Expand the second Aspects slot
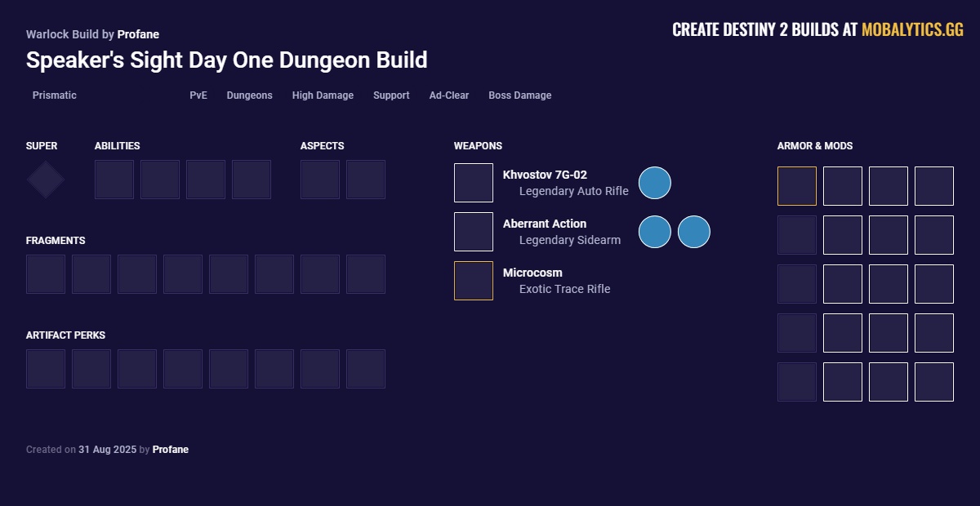Screen dimensions: 980x506 [x=366, y=180]
